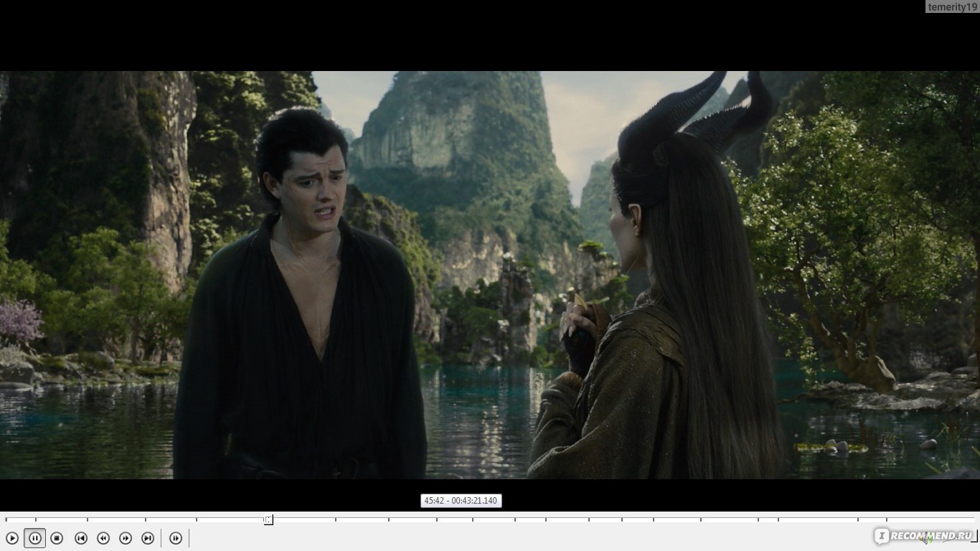Mute audio with the speaker icon

[x=927, y=538]
